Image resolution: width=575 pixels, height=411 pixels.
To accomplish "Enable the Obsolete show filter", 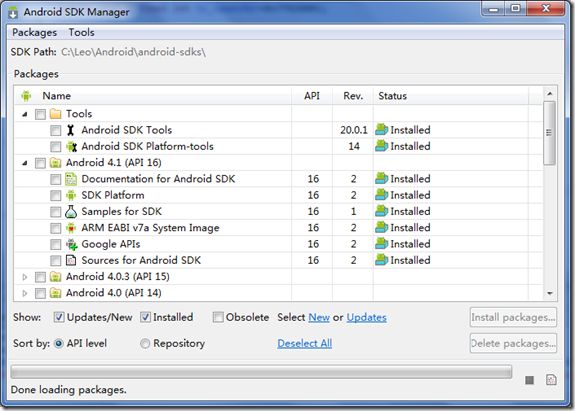I will click(x=218, y=317).
